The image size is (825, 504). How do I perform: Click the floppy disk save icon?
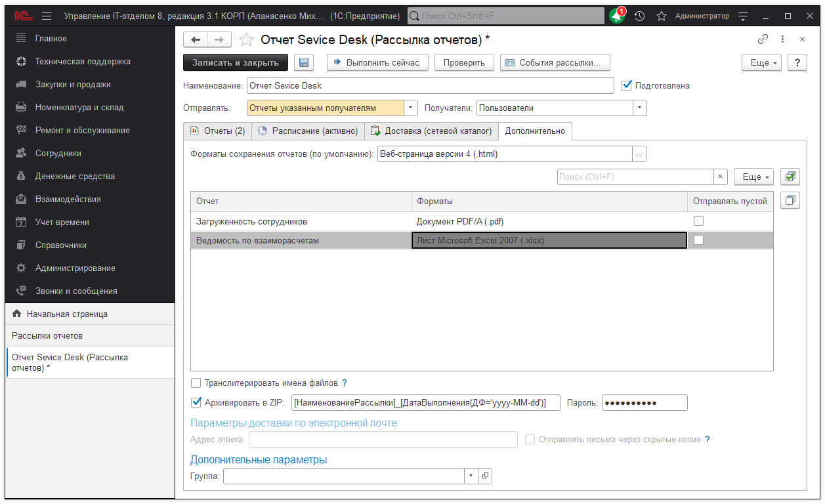click(x=304, y=62)
